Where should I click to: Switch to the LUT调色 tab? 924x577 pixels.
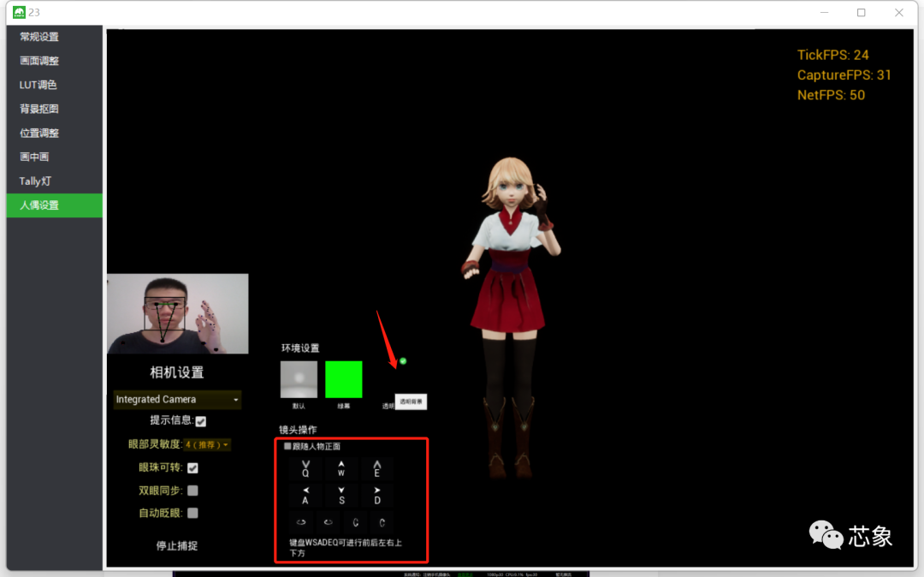[38, 85]
